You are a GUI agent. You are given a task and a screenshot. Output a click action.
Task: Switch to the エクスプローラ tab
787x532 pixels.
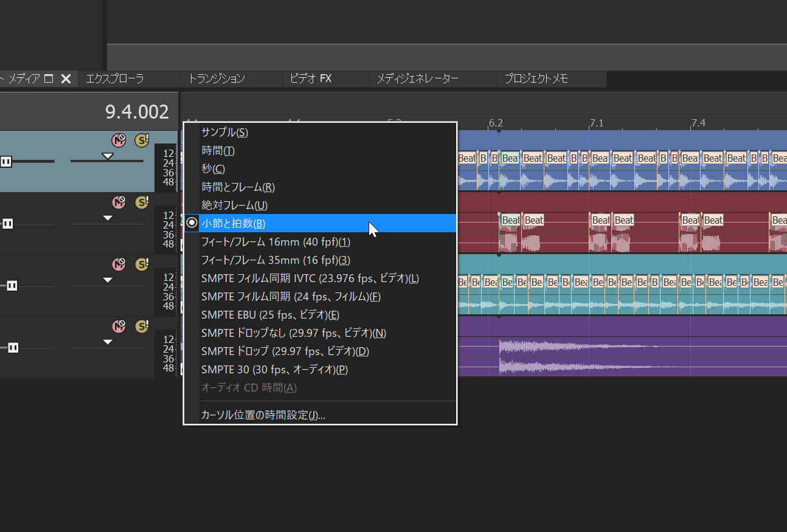[115, 78]
